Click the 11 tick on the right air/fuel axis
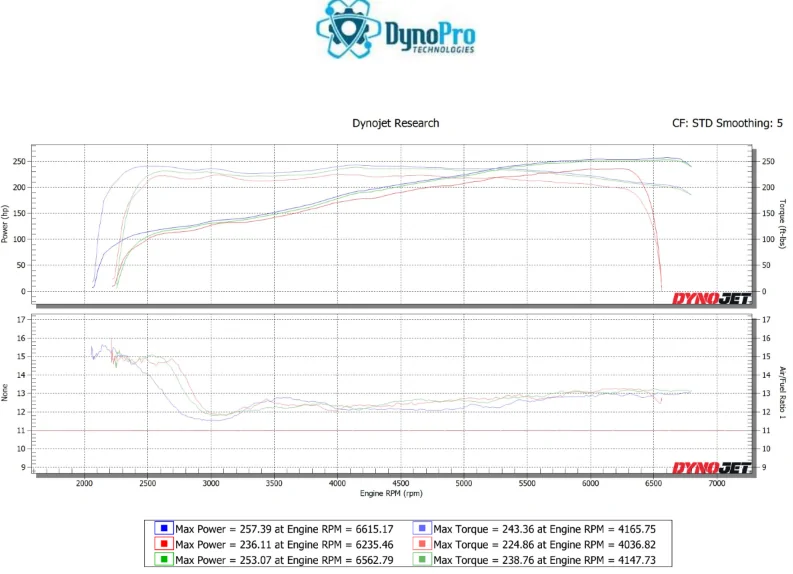This screenshot has height=574, width=793. (x=766, y=430)
